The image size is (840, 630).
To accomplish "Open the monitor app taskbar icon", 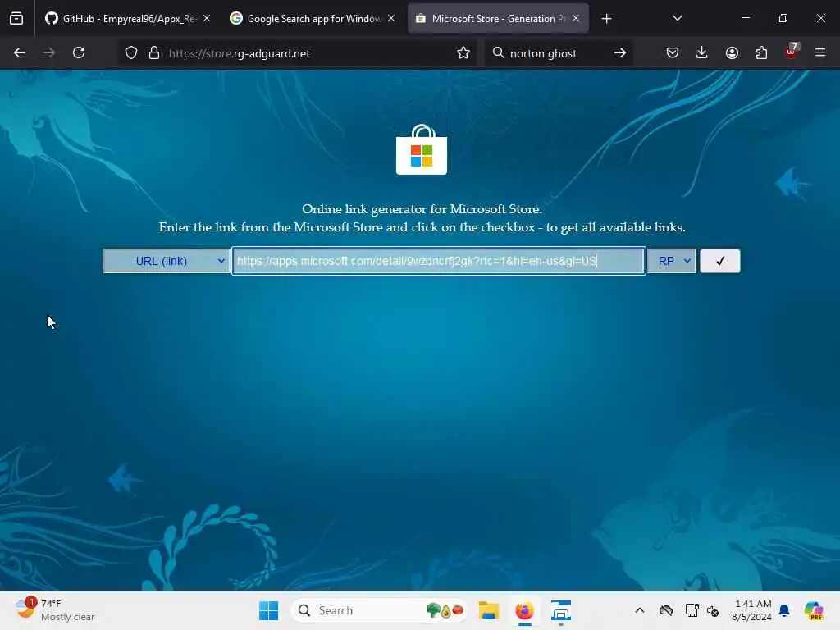I will (561, 610).
